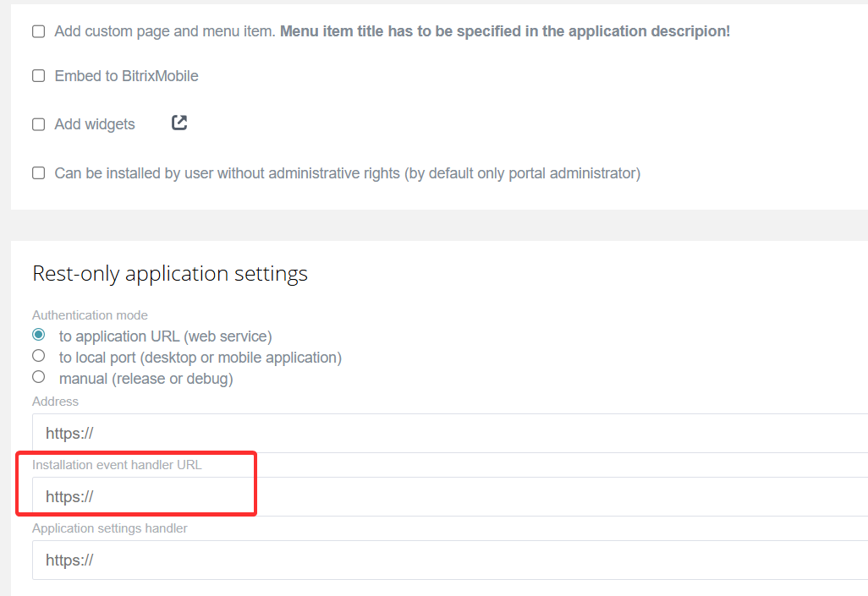Click the Rest-only application settings heading

[170, 274]
